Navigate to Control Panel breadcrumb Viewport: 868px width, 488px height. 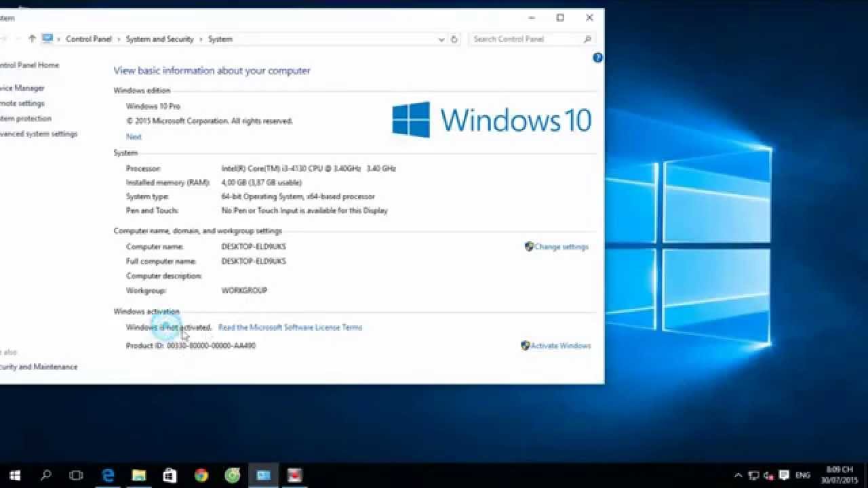(x=89, y=39)
